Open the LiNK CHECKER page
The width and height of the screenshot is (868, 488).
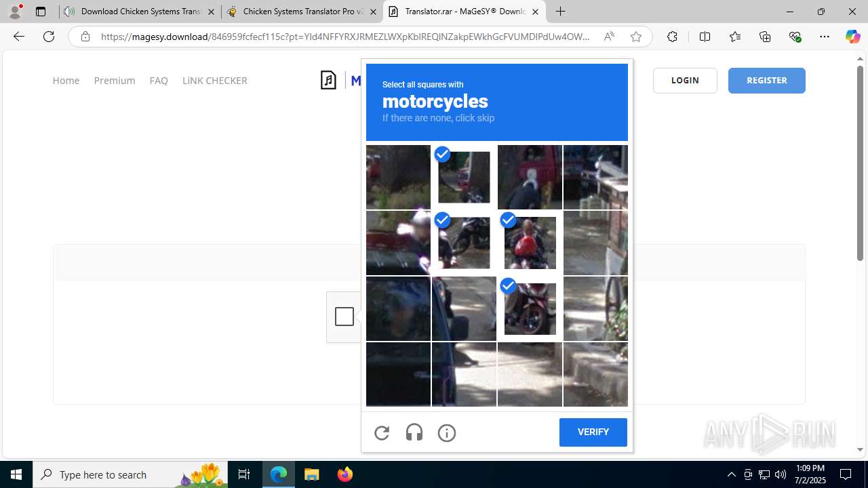point(215,81)
